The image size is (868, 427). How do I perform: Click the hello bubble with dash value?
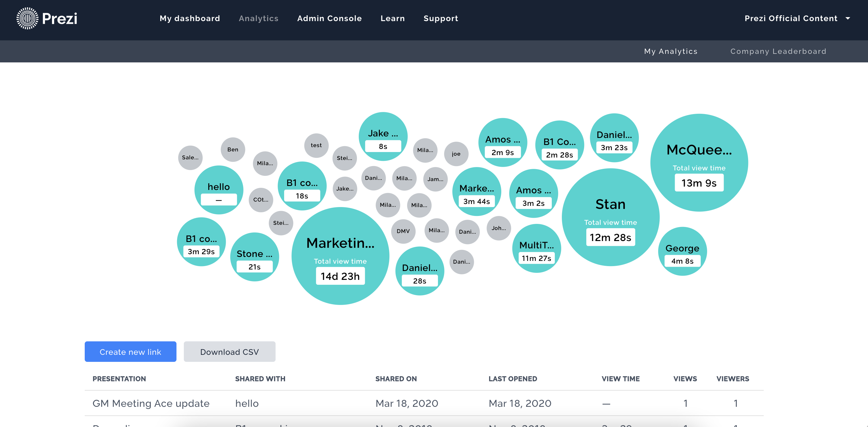point(219,190)
